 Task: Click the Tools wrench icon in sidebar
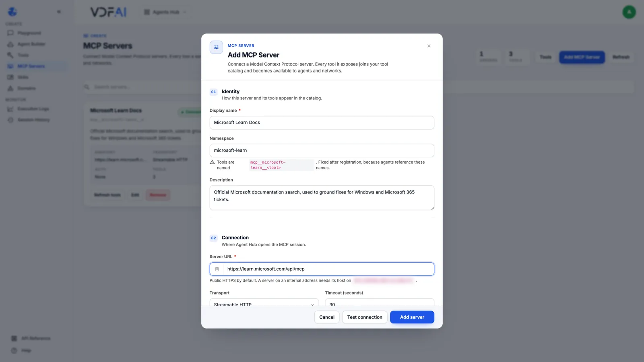[10, 55]
